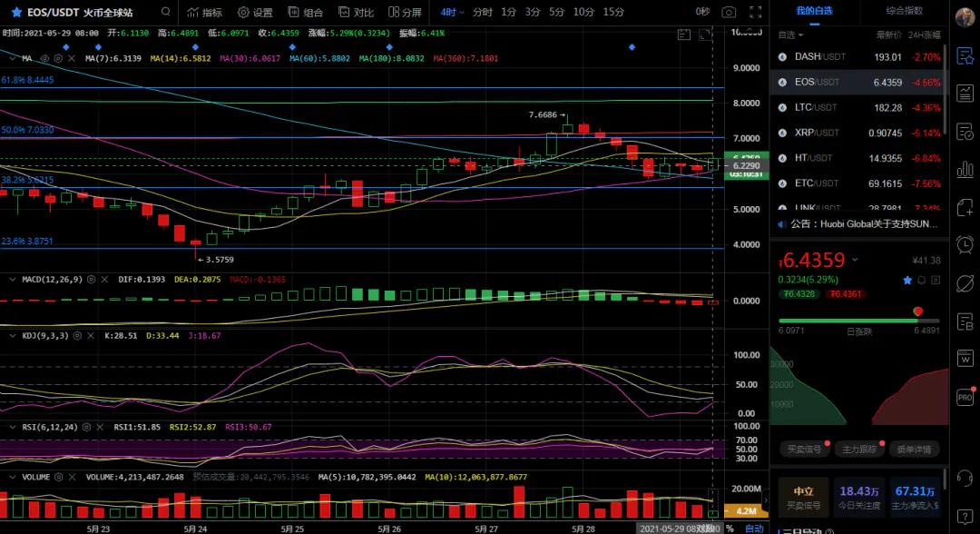Toggle 自动 auto scale
The height and width of the screenshot is (534, 980).
pos(754,529)
